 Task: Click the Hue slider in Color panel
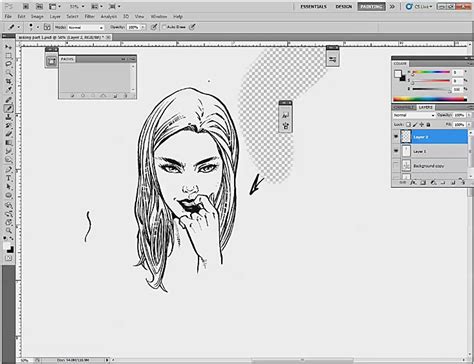pyautogui.click(x=431, y=72)
